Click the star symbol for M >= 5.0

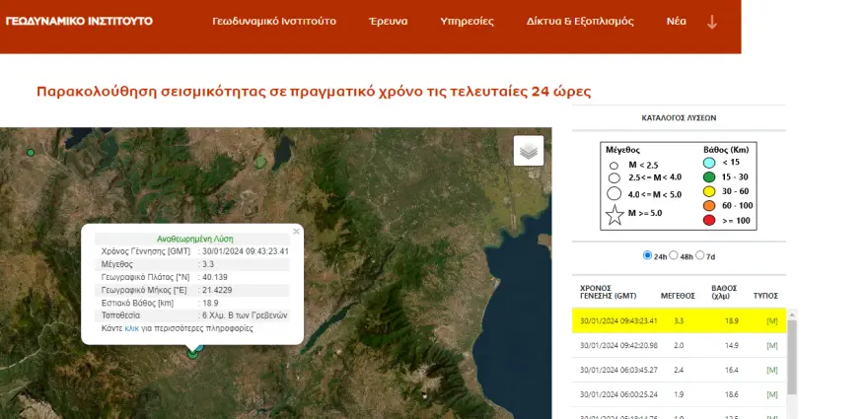coord(615,213)
